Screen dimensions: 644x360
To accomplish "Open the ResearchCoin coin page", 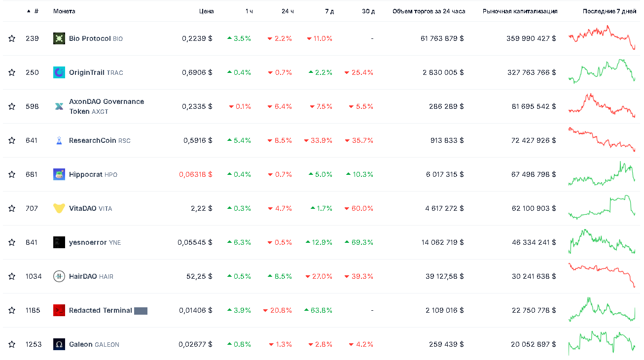I will click(100, 140).
